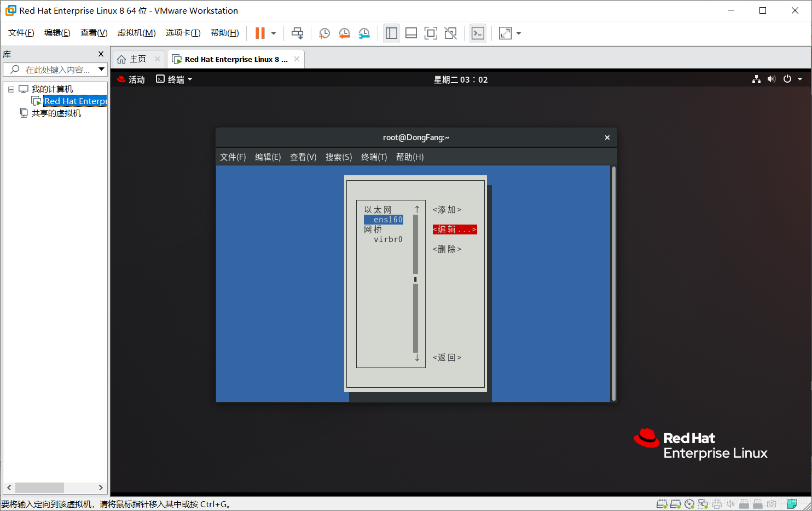Select 共享的虚拟机 in the library tree
The width and height of the screenshot is (812, 511).
pos(56,113)
